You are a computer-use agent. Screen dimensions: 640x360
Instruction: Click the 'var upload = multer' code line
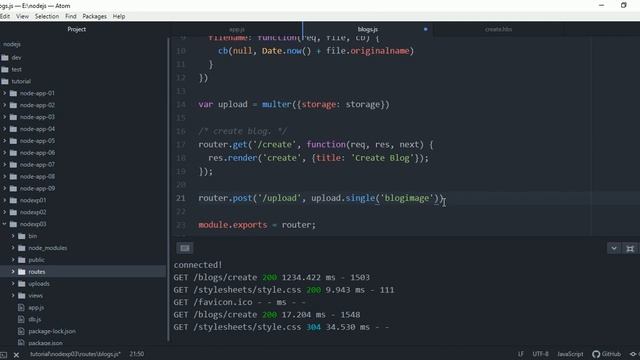pyautogui.click(x=294, y=104)
